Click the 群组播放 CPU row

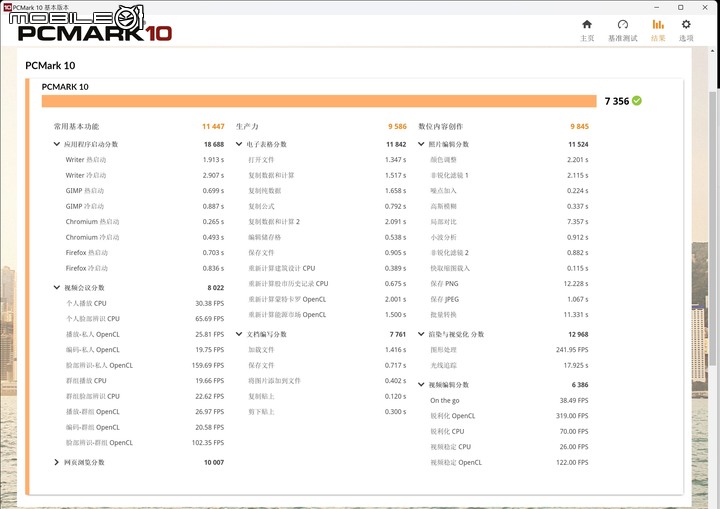pyautogui.click(x=145, y=381)
